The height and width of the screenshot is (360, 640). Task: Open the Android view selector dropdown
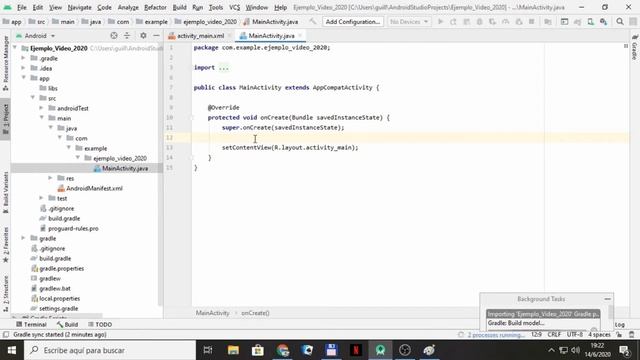click(x=36, y=36)
